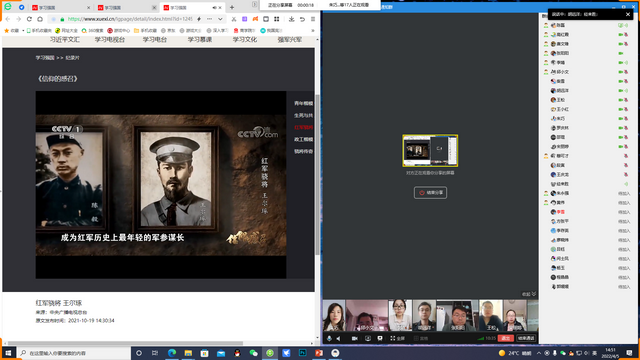Image resolution: width=640 pixels, height=360 pixels.
Task: Toggle the microphone in meeting toolbar
Action: (329, 338)
